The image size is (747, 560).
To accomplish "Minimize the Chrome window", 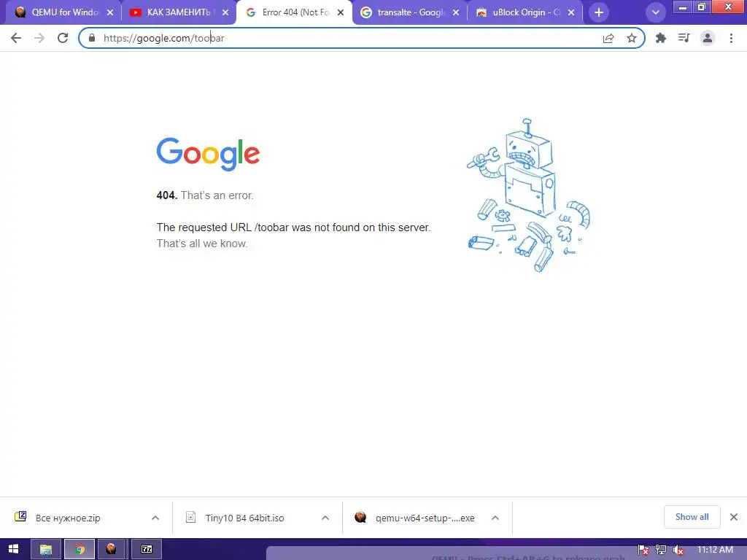I will click(x=683, y=7).
